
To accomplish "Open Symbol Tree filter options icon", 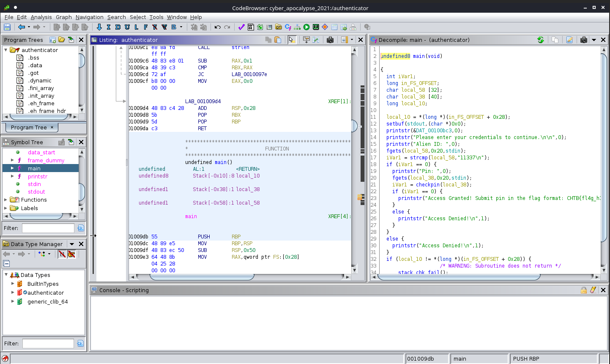I will click(x=81, y=228).
